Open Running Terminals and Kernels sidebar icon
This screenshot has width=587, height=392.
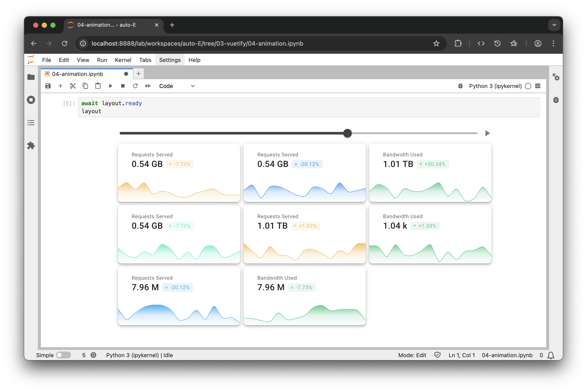coord(31,100)
